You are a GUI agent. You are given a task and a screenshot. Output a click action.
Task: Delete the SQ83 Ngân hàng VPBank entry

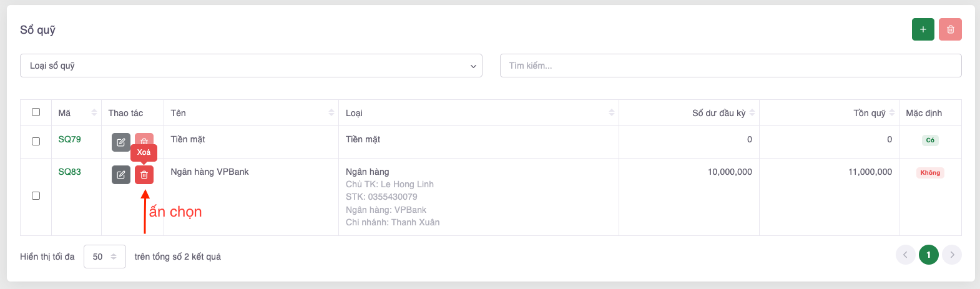click(x=144, y=175)
